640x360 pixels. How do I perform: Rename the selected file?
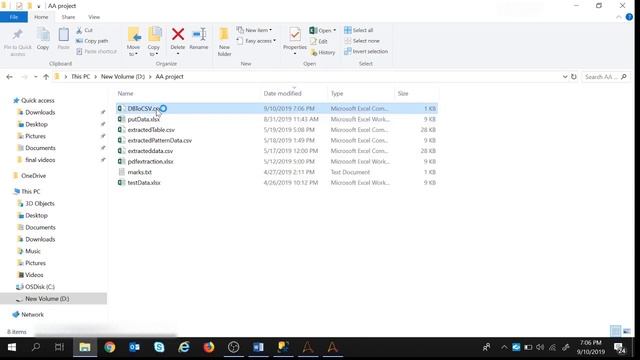[199, 40]
